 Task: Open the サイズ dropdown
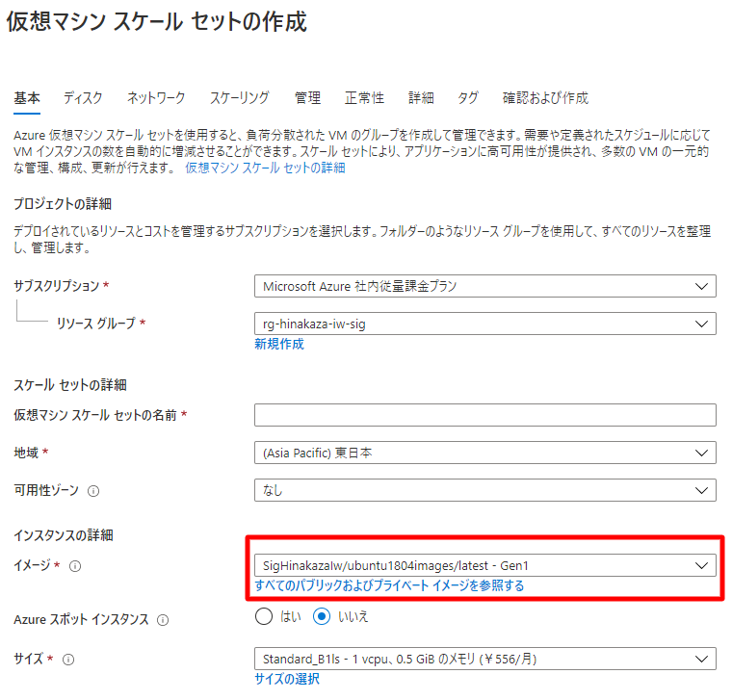[485, 659]
